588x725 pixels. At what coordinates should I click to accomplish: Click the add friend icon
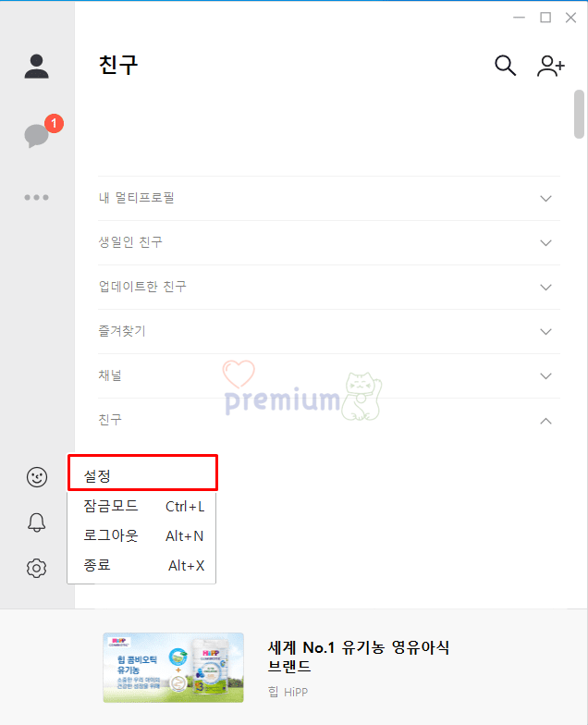tap(551, 66)
